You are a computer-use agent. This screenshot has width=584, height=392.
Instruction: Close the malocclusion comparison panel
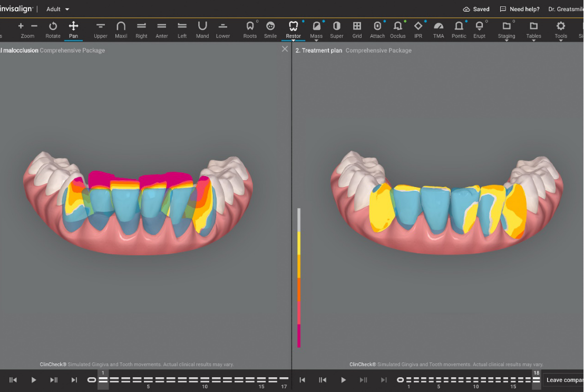pyautogui.click(x=285, y=49)
